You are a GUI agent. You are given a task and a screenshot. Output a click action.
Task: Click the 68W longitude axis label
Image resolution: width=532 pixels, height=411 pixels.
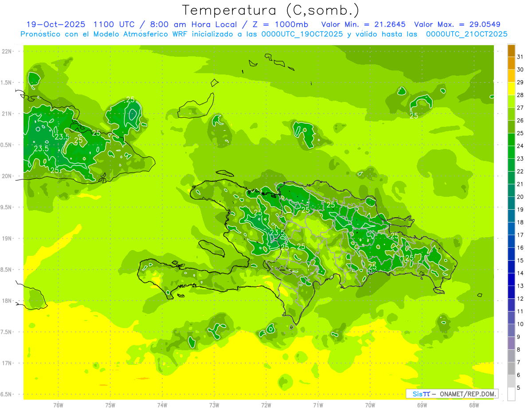pos(474,405)
